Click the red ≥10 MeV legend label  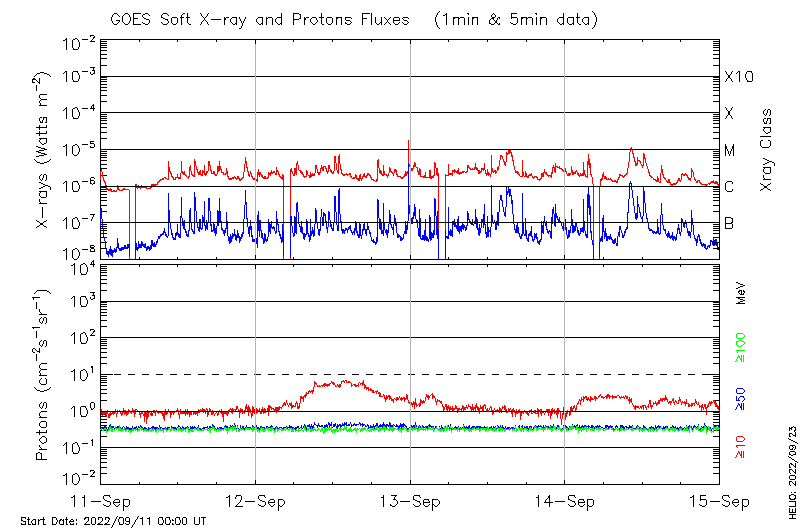coord(741,447)
